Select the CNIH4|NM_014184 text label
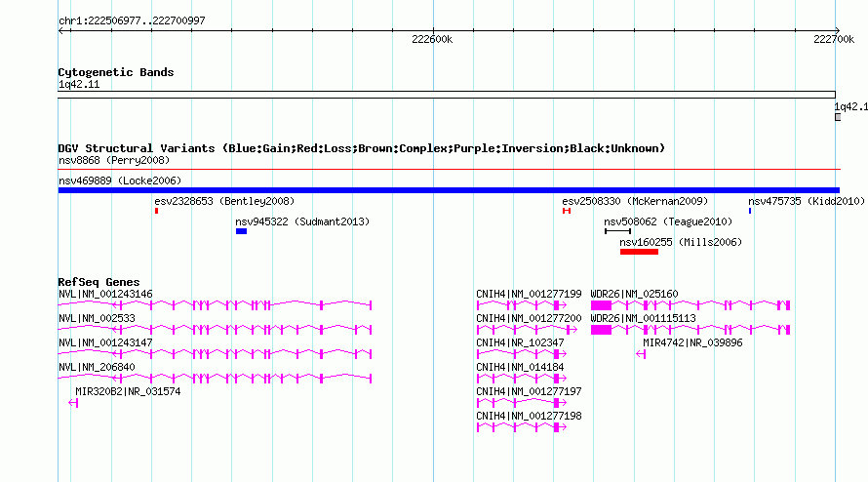 click(520, 367)
